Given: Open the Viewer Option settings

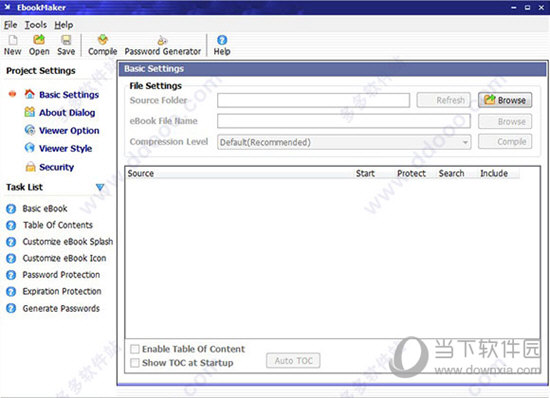Looking at the screenshot, I should click(x=69, y=130).
